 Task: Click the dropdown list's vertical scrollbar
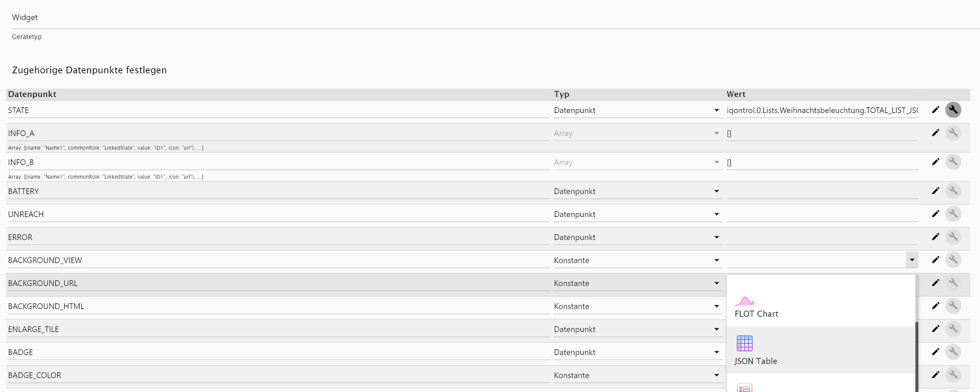(x=917, y=356)
